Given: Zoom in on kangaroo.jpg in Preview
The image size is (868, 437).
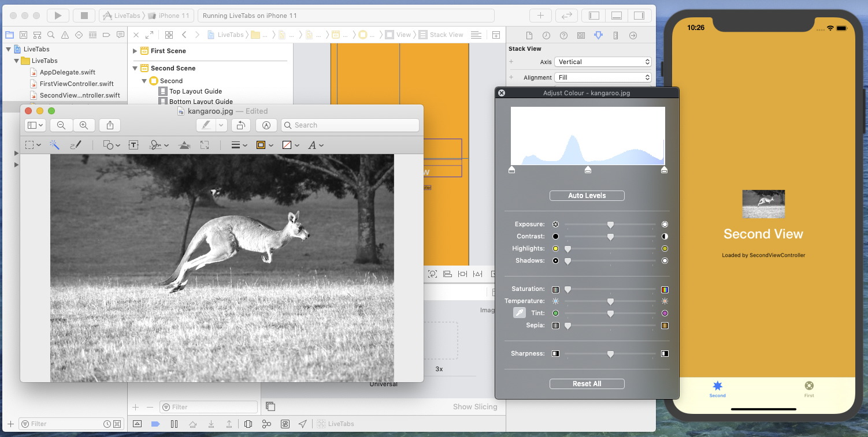Looking at the screenshot, I should tap(83, 125).
